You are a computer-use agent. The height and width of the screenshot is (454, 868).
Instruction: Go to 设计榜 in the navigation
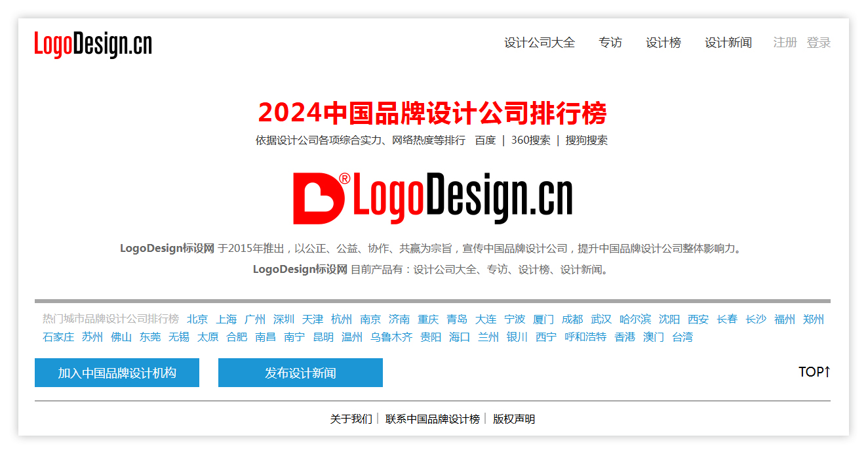[x=663, y=43]
